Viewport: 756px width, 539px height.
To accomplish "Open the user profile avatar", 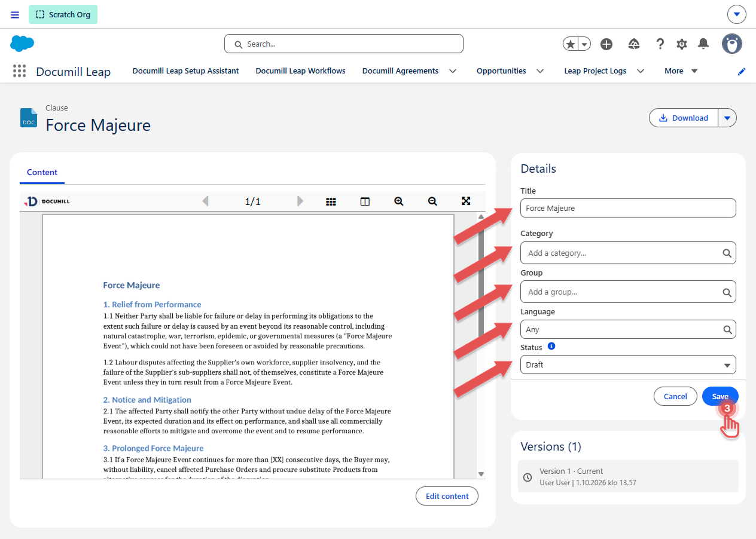I will (732, 44).
